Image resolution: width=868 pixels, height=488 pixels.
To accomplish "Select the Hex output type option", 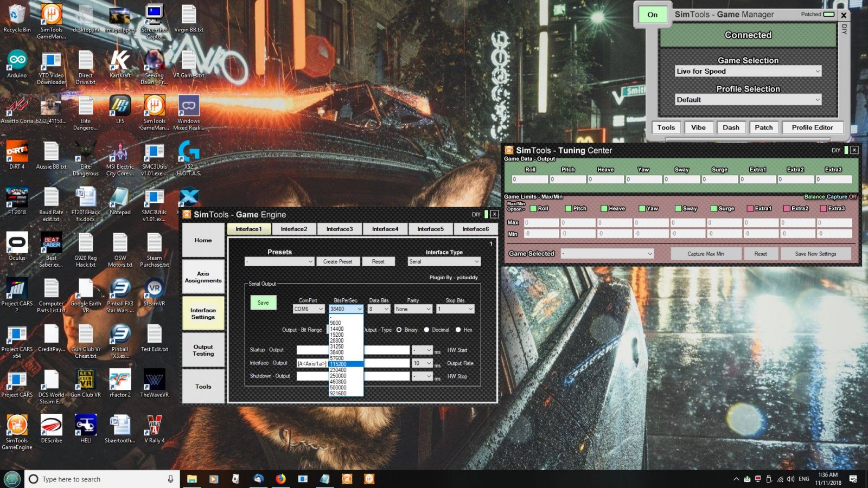I will tap(458, 330).
